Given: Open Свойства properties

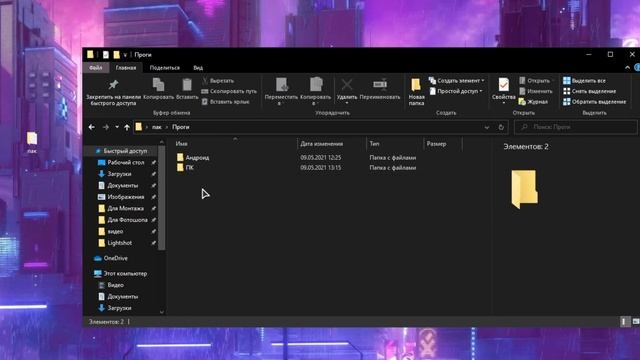Looking at the screenshot, I should tap(504, 91).
